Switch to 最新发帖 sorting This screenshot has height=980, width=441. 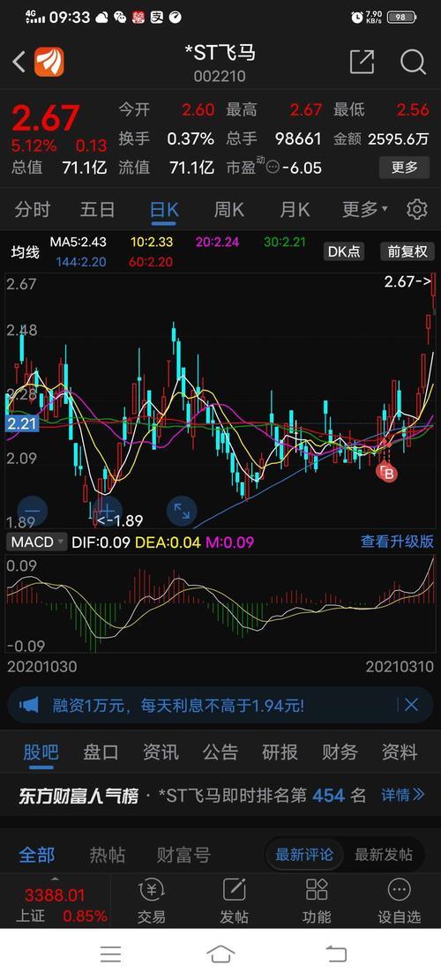384,855
